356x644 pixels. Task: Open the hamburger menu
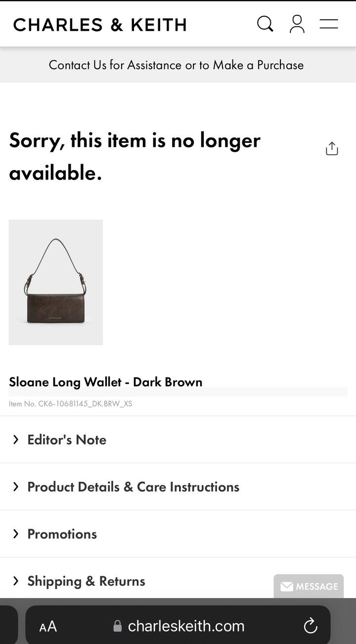point(329,24)
